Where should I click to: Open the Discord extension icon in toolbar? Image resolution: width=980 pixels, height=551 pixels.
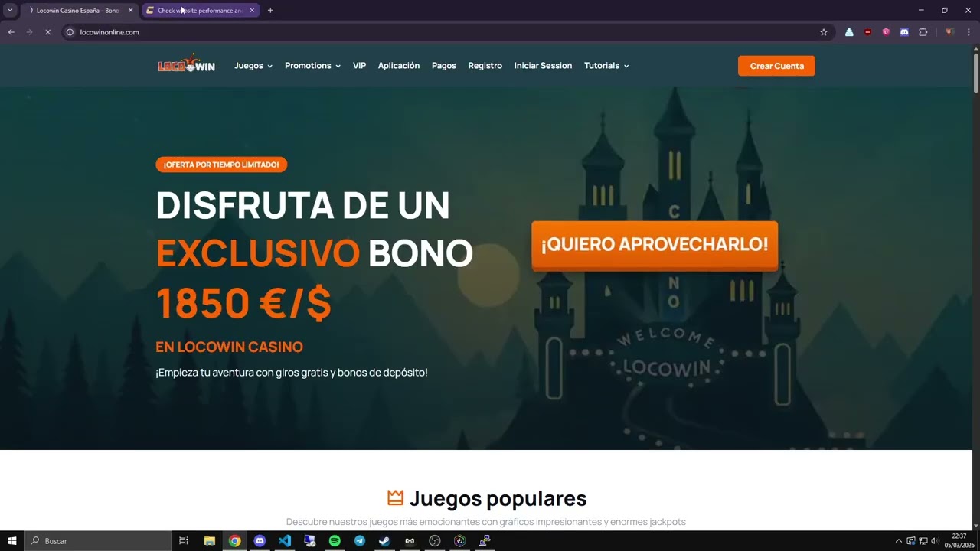(x=904, y=32)
